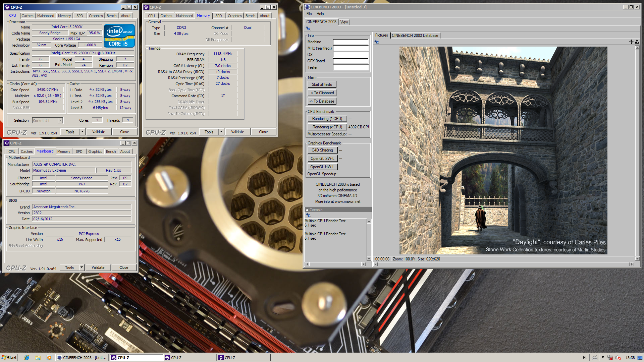Select the DRAM Frequency value 1118.4 MHz

click(223, 54)
